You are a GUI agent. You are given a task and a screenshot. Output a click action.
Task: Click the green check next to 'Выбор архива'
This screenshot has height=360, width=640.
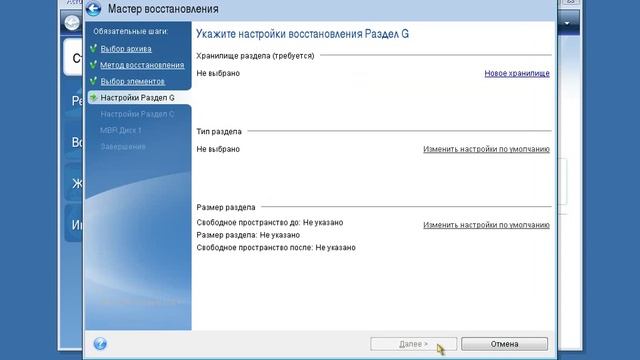tap(93, 48)
